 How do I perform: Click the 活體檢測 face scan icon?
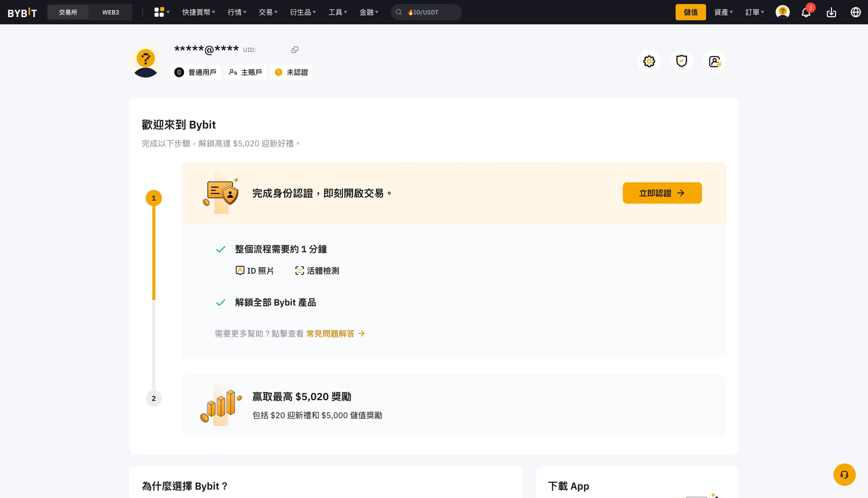[x=299, y=271]
